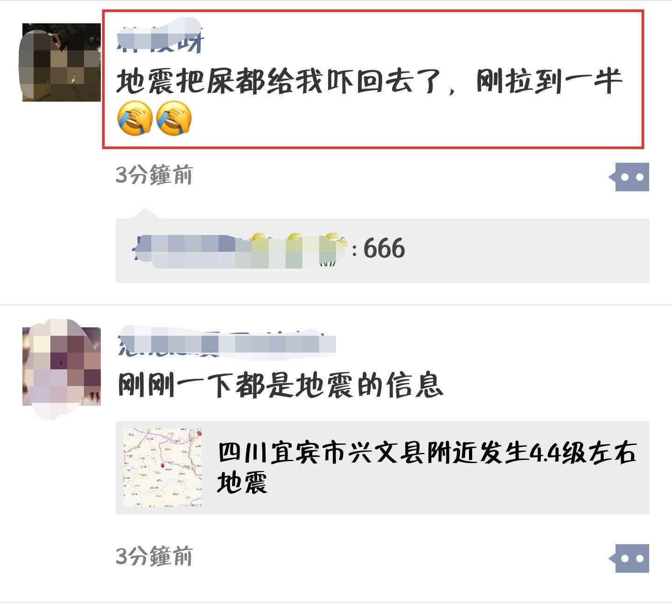Tap the first face-palm crying emoji

(134, 118)
